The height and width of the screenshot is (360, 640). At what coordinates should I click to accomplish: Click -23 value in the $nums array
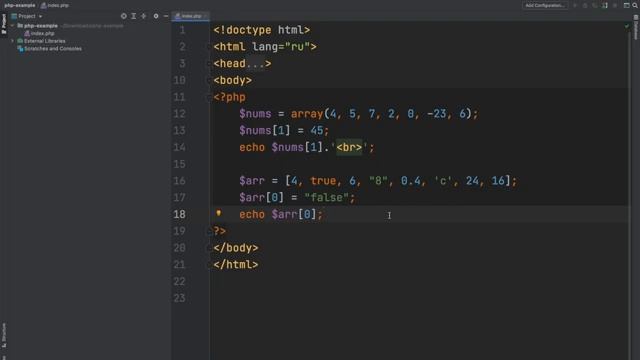coord(436,113)
